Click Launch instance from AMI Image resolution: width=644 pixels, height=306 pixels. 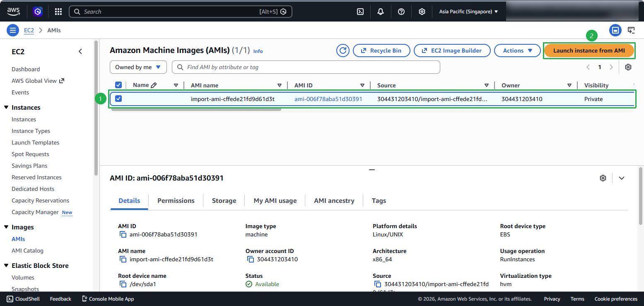589,51
